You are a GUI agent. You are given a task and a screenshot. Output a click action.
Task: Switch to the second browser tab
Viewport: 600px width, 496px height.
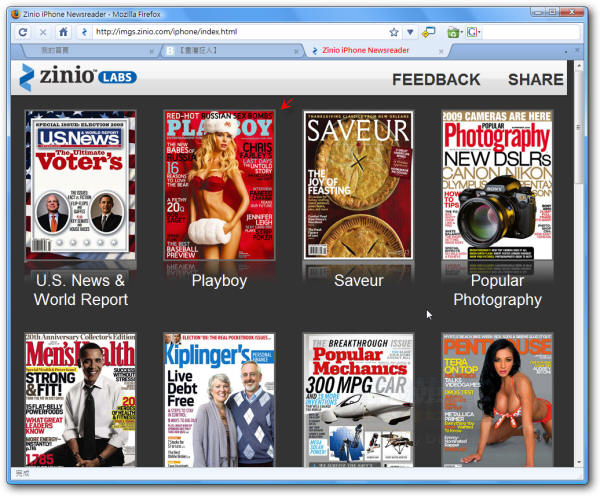point(232,51)
